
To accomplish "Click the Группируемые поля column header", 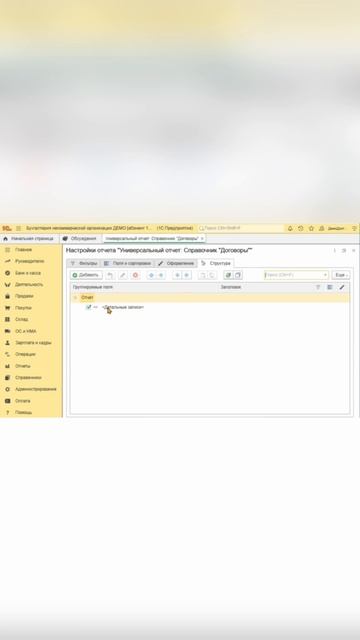I will (93, 287).
